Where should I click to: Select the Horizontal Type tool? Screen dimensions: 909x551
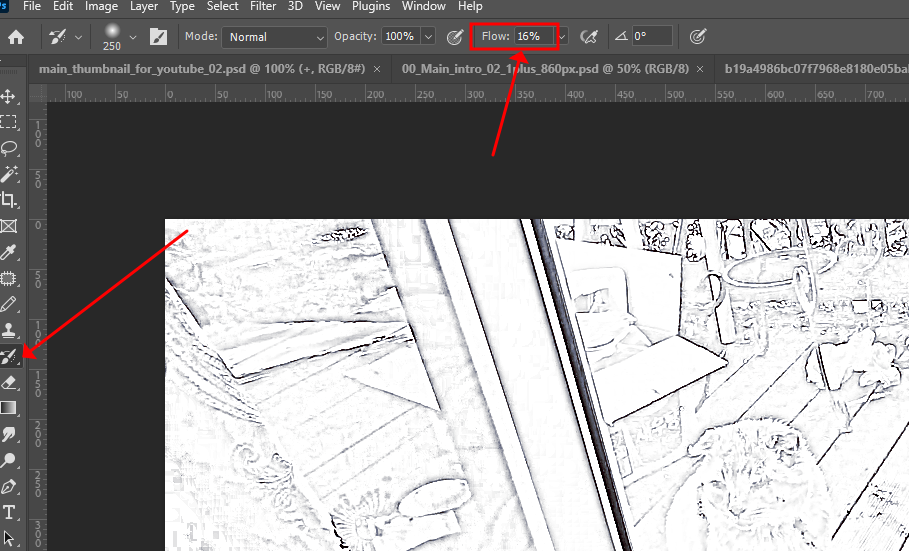(8, 513)
